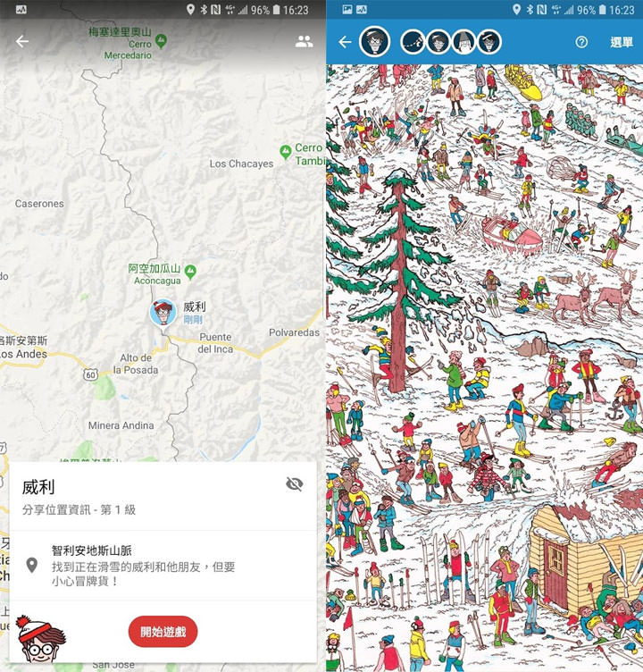Open the help question mark icon

pos(581,42)
